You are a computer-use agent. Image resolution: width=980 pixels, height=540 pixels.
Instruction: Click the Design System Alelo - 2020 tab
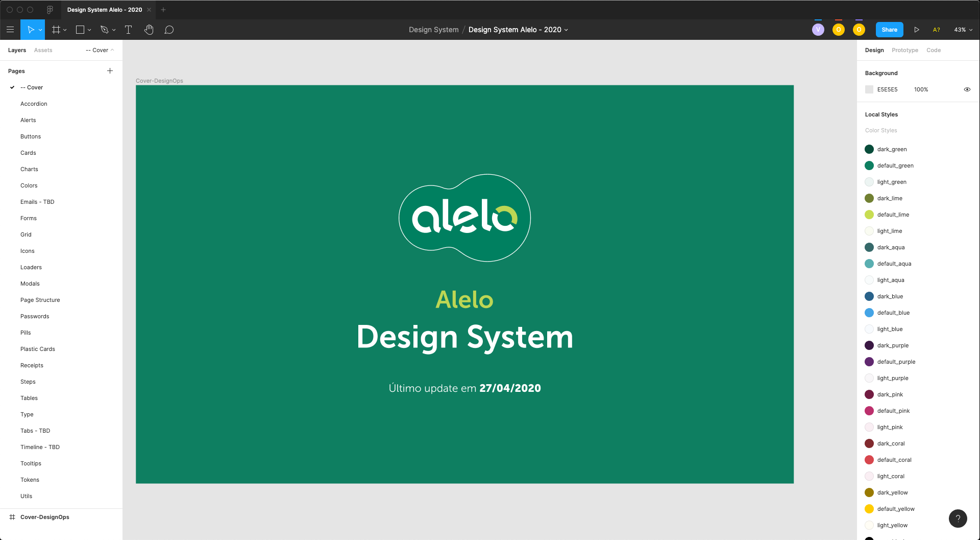[x=105, y=10]
